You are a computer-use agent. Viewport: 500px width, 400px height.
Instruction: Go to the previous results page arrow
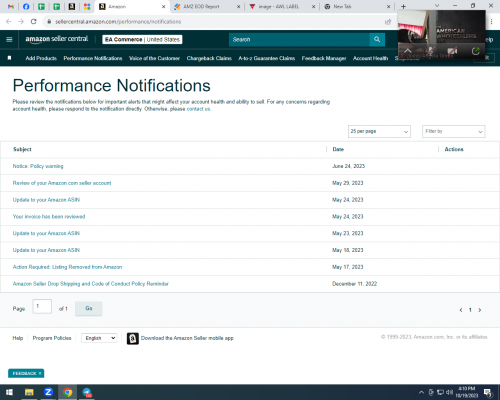coord(461,310)
